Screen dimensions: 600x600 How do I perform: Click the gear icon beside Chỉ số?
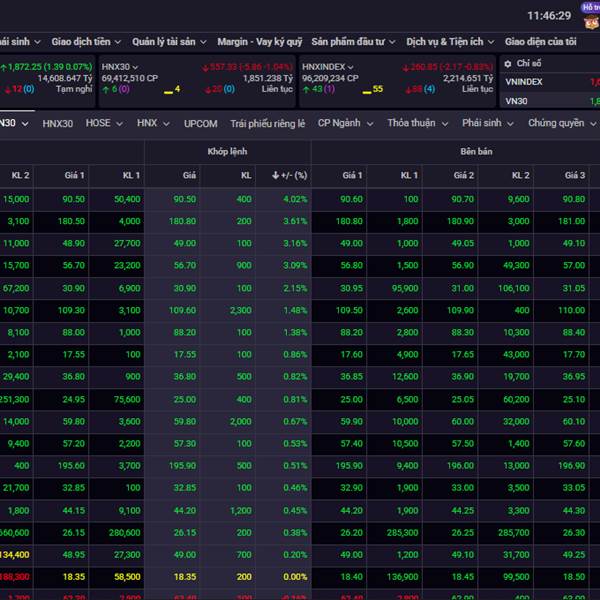pos(507,63)
